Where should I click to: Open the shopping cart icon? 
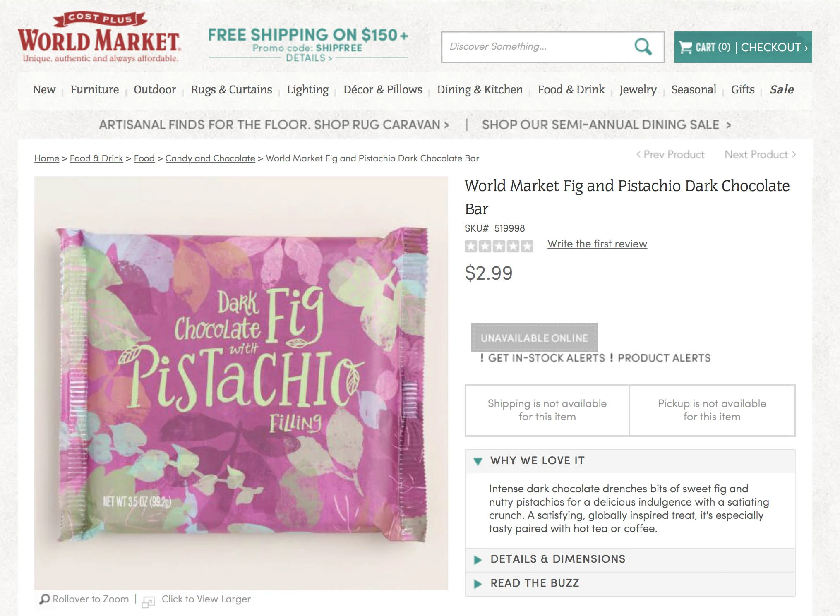pos(685,47)
